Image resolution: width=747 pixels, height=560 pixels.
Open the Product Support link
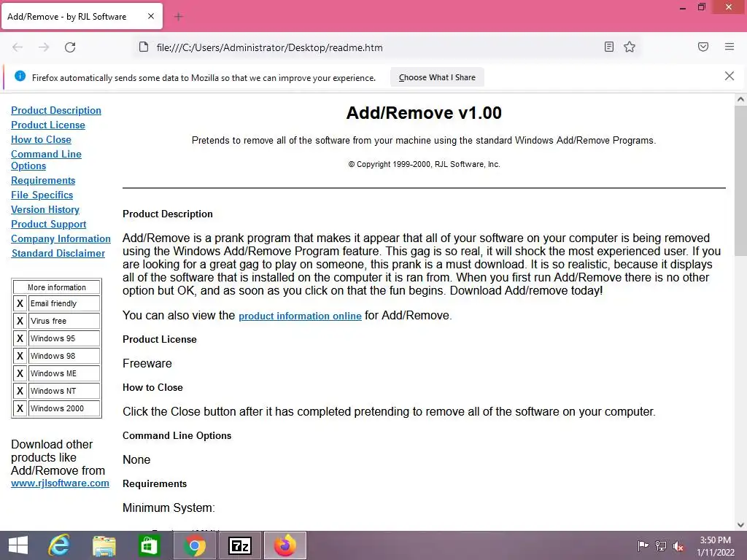[x=49, y=225]
